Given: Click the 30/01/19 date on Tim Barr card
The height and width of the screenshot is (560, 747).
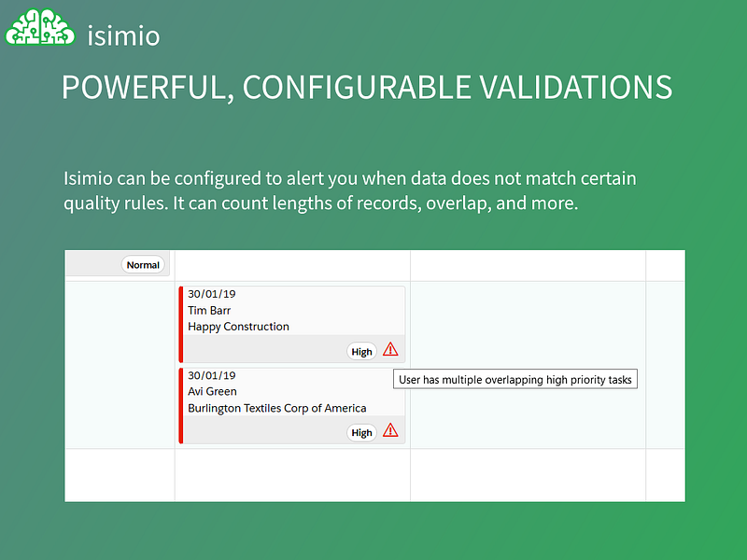Looking at the screenshot, I should [x=212, y=294].
